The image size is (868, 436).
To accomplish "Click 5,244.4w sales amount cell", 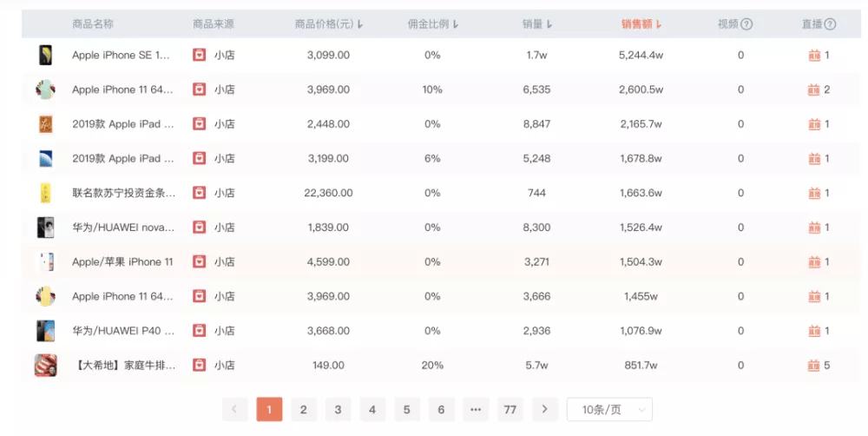I will coord(641,55).
